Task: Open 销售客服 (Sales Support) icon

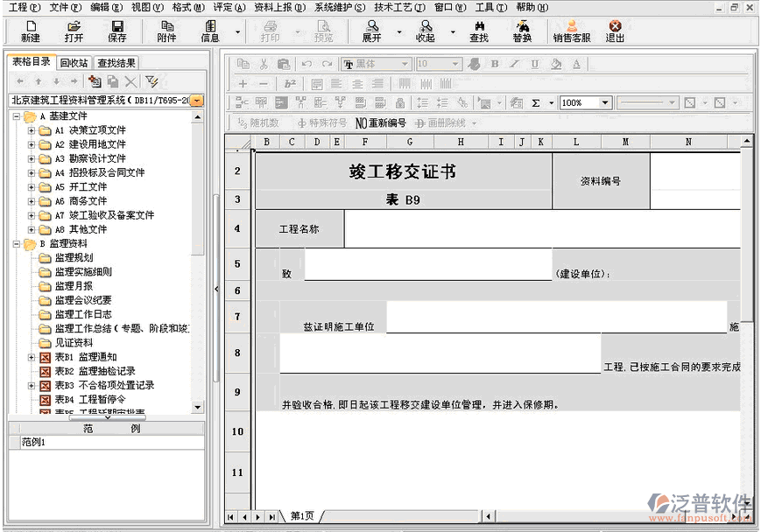Action: pyautogui.click(x=572, y=31)
